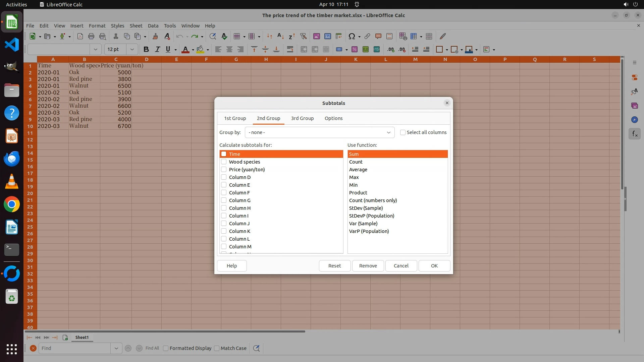Screen dimensions: 644x362
Task: Check the Price (yuan/ton) checkbox
Action: [224, 170]
